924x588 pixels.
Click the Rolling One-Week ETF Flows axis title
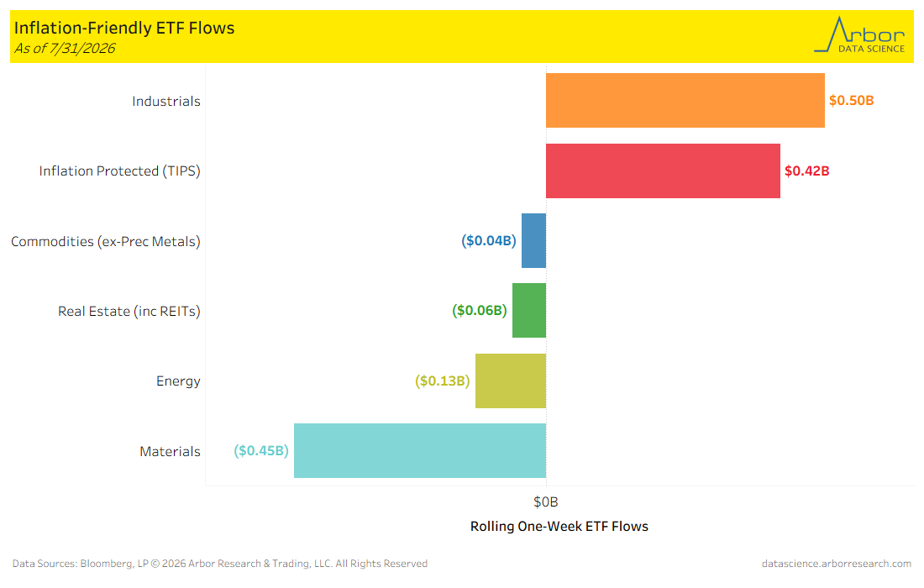[559, 526]
